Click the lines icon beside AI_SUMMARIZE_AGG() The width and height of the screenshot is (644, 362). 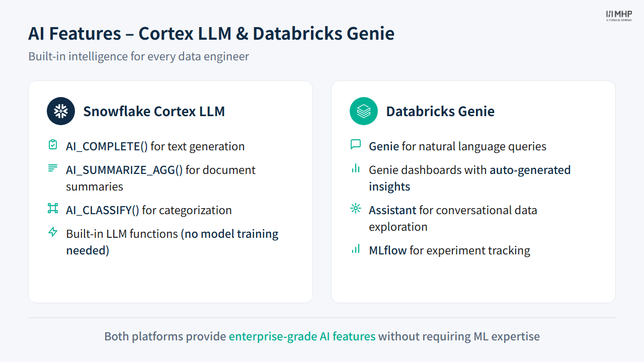[53, 168]
